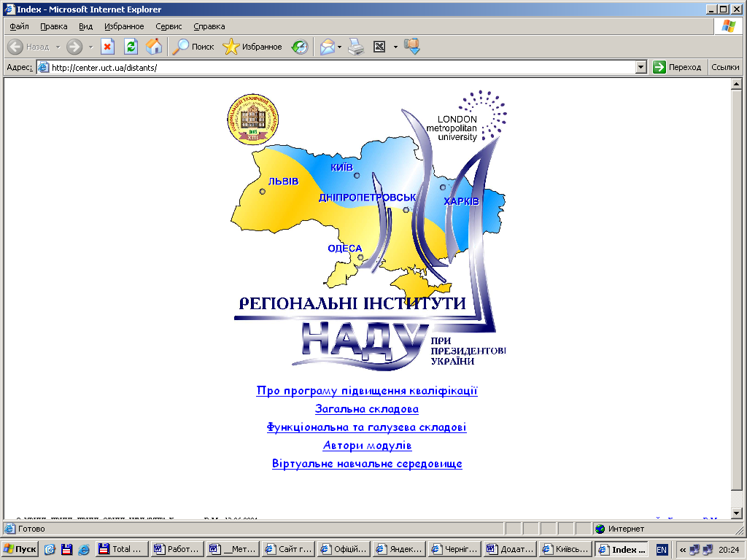
Task: Open the Вид menu
Action: tap(86, 26)
